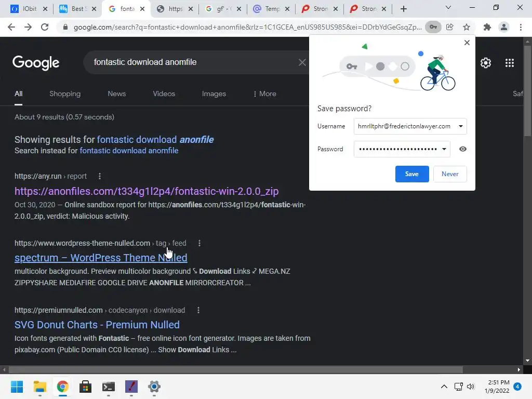
Task: Open Google quick settings gear
Action: (x=486, y=63)
